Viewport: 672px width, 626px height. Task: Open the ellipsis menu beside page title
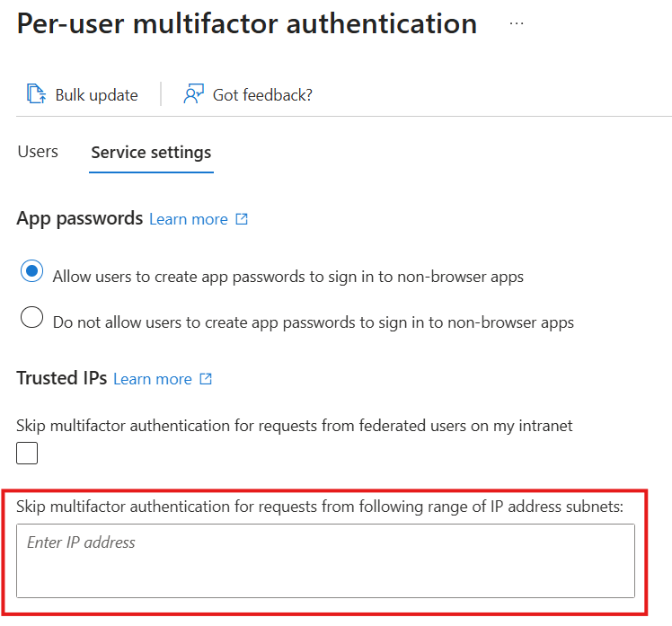517,23
